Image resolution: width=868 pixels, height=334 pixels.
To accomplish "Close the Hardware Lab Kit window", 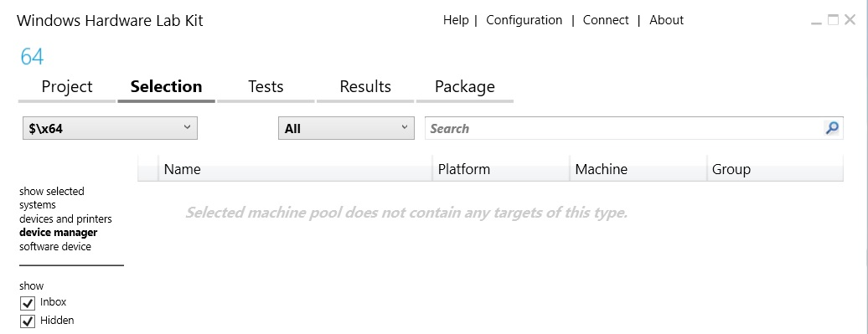I will [850, 20].
